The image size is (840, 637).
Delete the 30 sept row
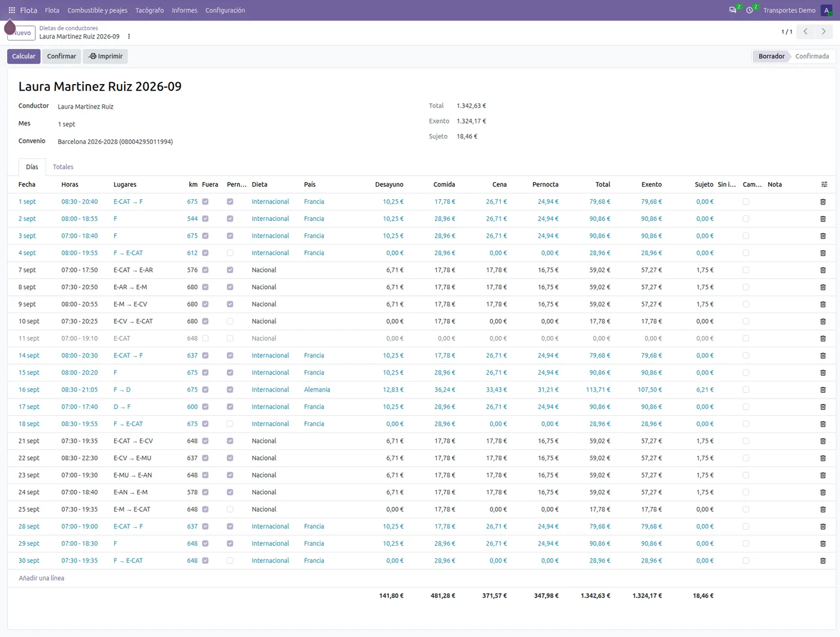(x=823, y=561)
